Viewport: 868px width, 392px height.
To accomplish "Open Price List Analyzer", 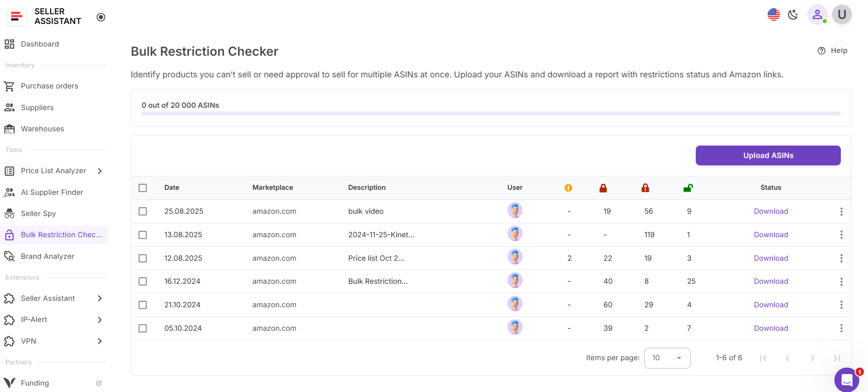I will coord(53,171).
